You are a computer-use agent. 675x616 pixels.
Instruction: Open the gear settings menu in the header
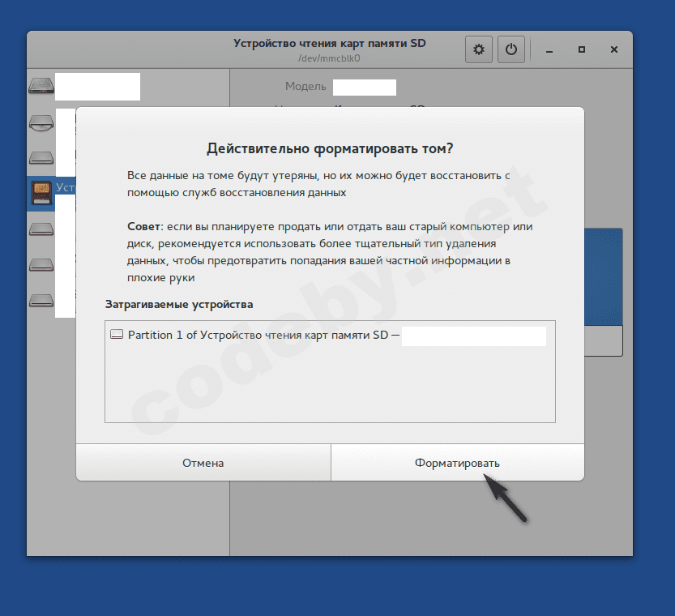[479, 49]
